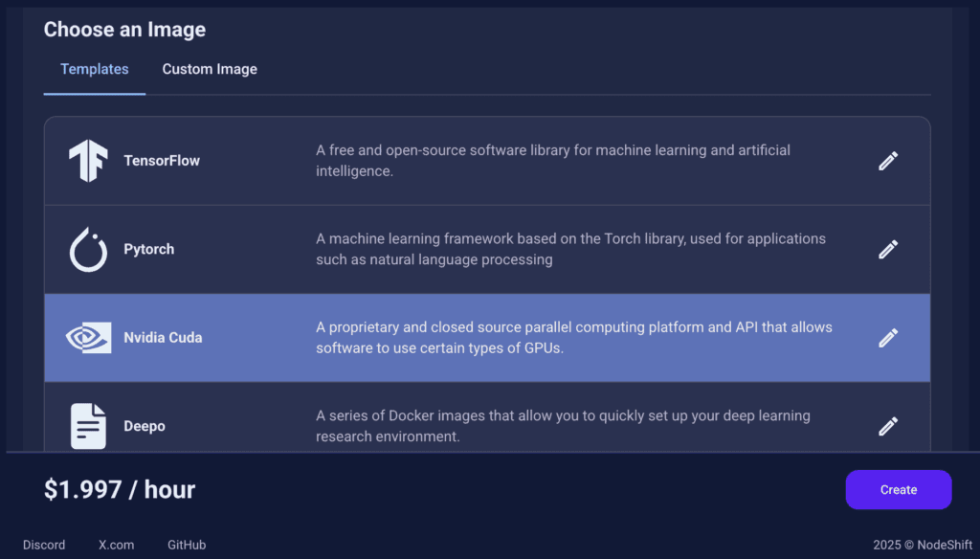Open the GitHub footer link
980x559 pixels.
187,545
